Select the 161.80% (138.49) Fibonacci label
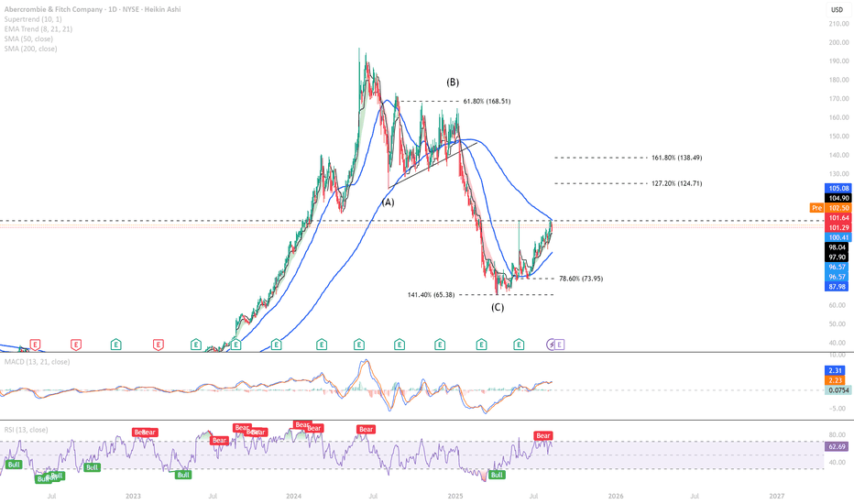 click(676, 158)
